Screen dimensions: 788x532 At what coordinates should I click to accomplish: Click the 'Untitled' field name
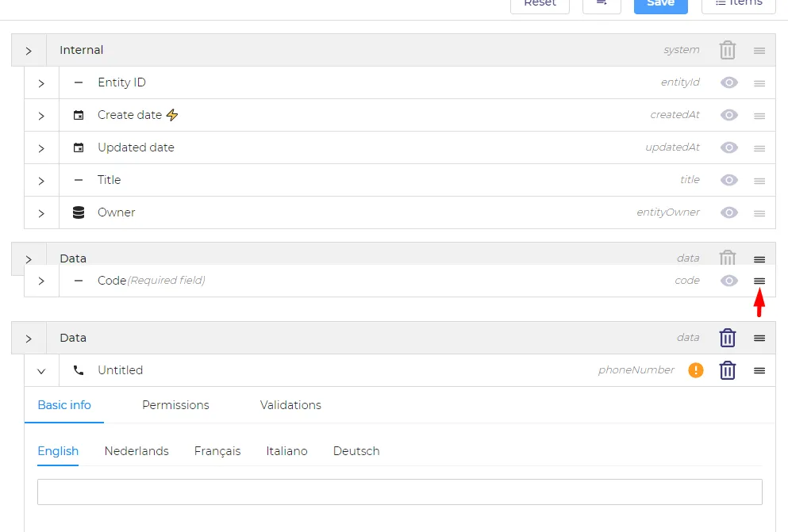click(120, 370)
